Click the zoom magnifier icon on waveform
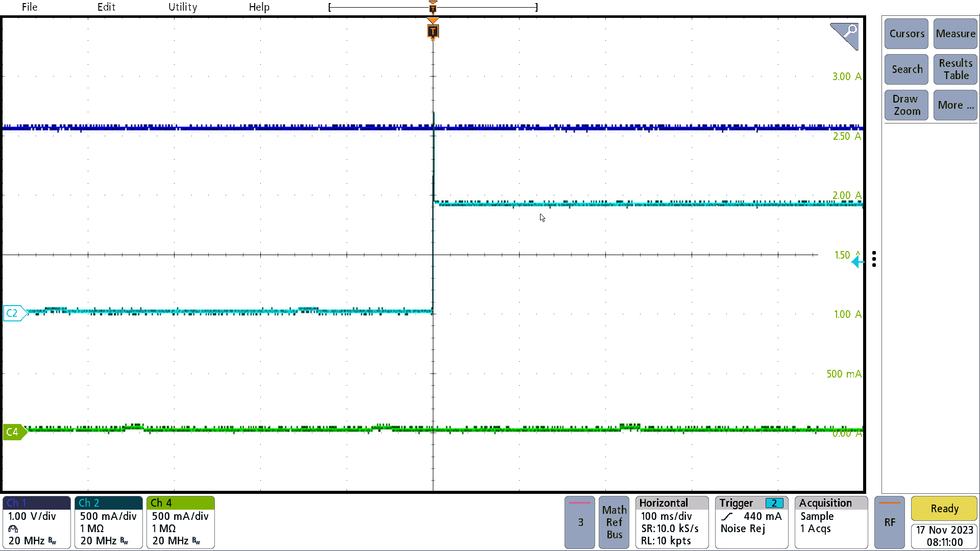Viewport: 980px width, 551px height. click(x=845, y=36)
